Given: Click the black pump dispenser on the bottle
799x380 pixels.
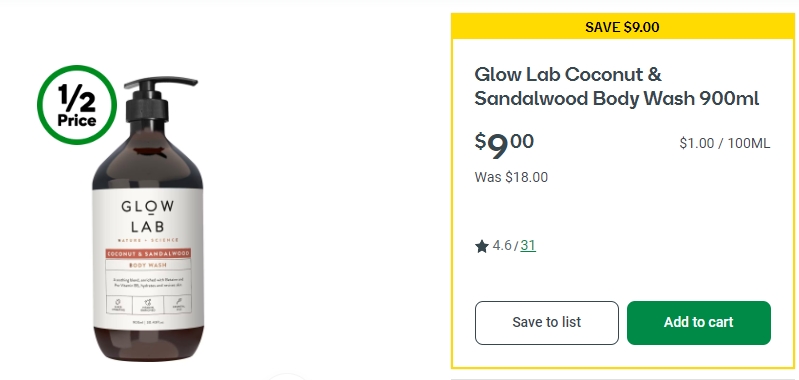Looking at the screenshot, I should pyautogui.click(x=153, y=99).
